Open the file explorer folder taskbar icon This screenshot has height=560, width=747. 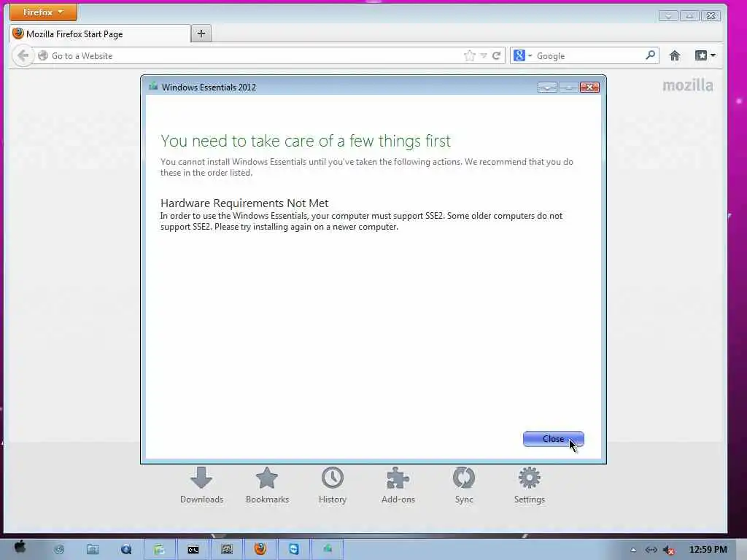pyautogui.click(x=93, y=550)
